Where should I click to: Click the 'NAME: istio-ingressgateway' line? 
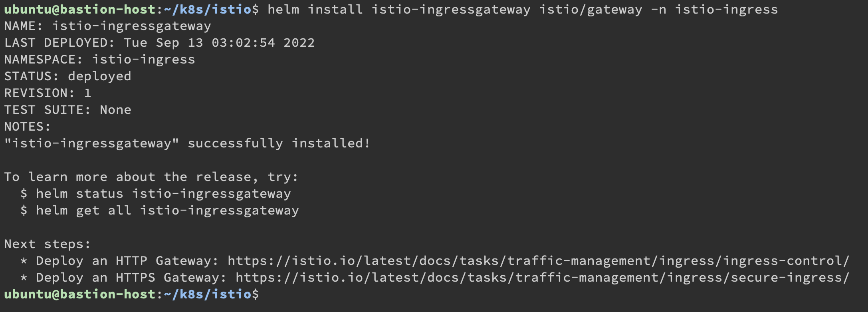[107, 26]
